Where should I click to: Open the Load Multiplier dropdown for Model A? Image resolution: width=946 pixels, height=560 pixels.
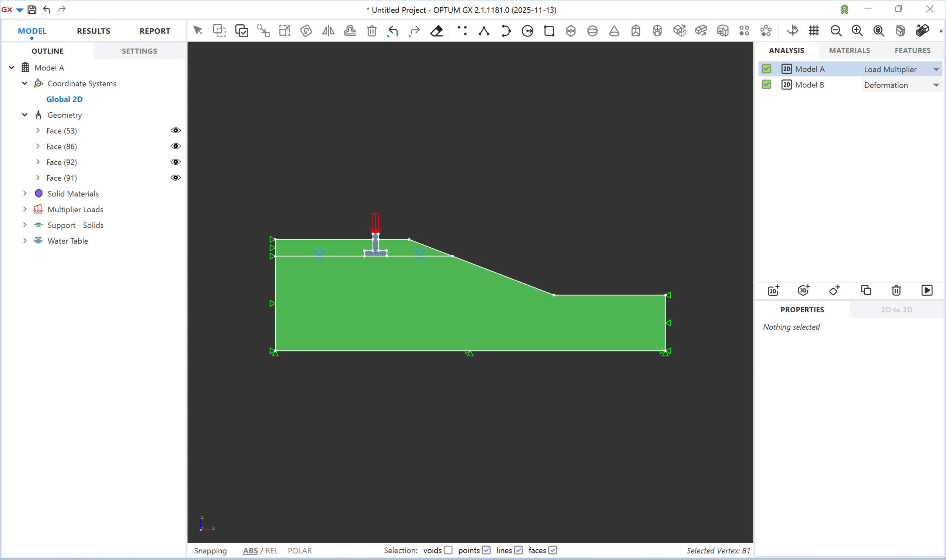pos(936,69)
